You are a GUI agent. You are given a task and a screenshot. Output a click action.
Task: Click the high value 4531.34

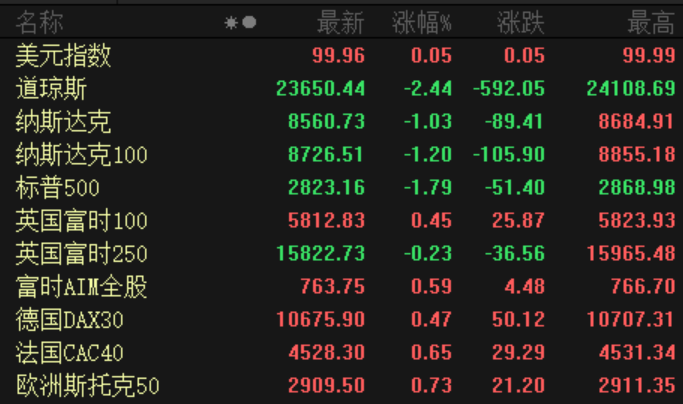click(x=637, y=353)
